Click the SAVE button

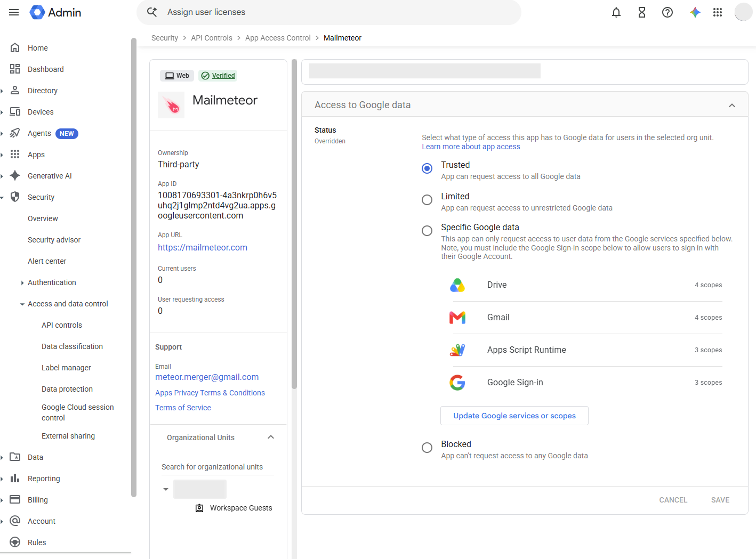coord(720,500)
